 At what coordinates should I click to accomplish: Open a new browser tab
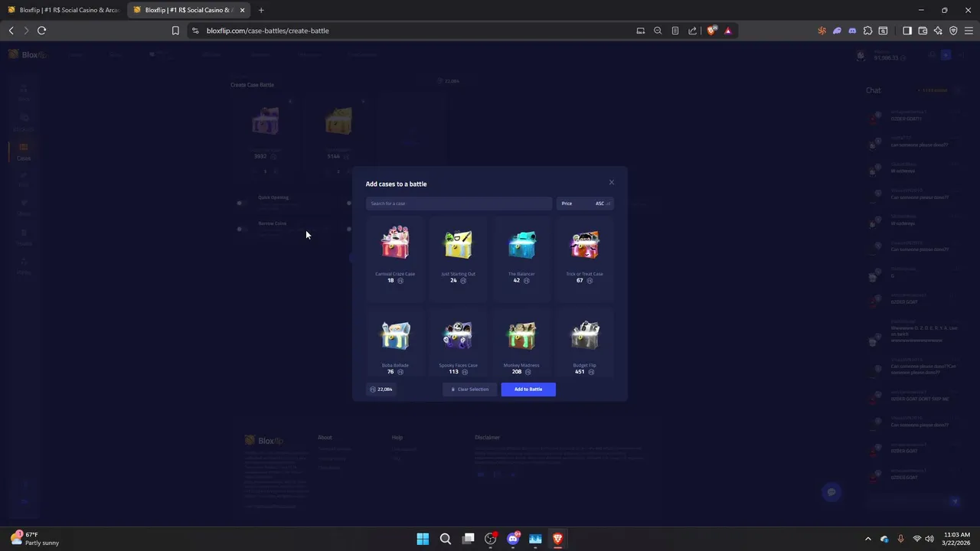261,10
